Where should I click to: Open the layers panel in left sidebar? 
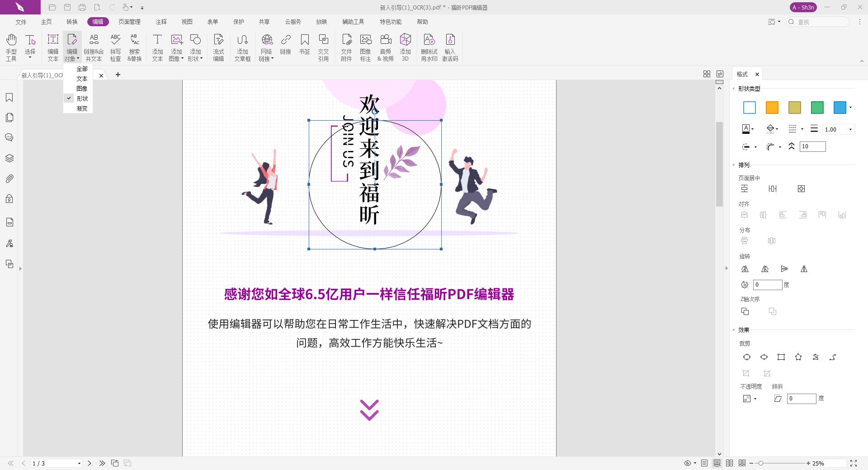[9, 158]
